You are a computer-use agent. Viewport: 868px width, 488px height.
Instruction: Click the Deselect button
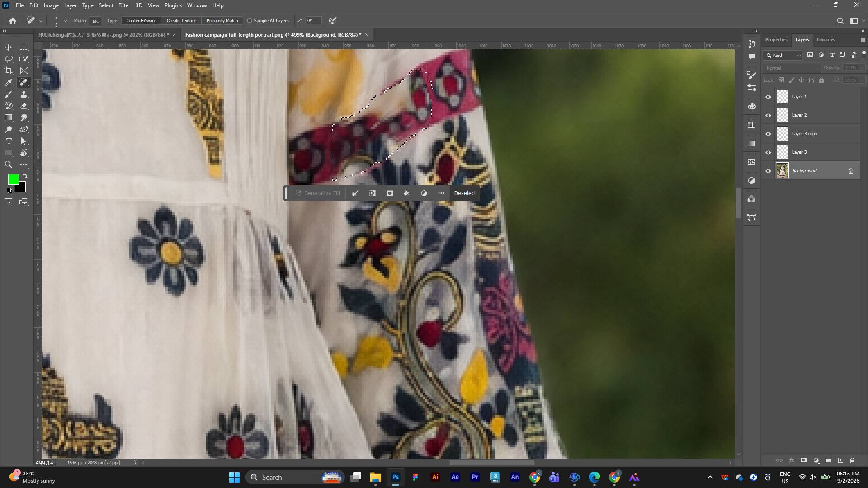465,193
